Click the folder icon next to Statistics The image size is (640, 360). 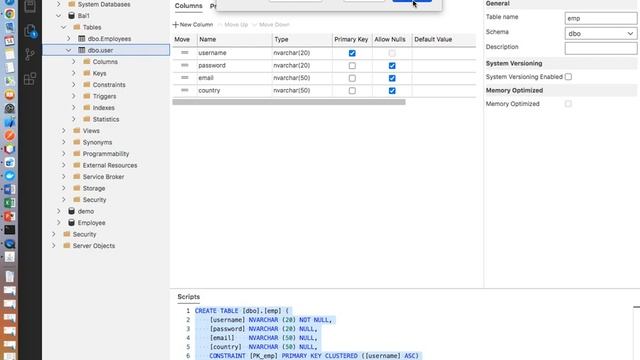(x=87, y=119)
